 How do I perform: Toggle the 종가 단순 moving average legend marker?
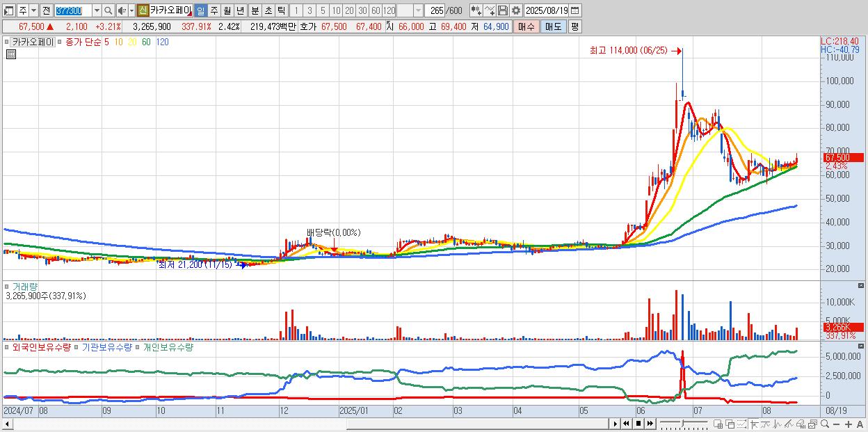tap(61, 42)
